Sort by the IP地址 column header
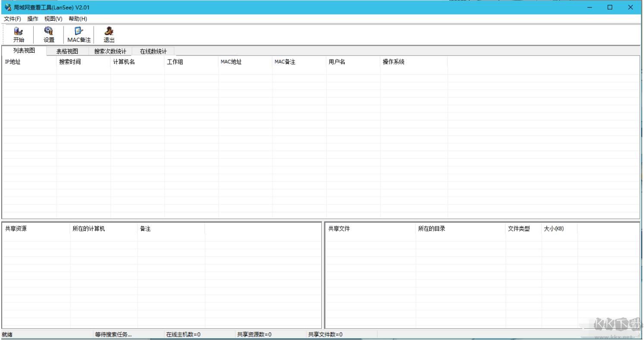The height and width of the screenshot is (340, 644). click(29, 62)
